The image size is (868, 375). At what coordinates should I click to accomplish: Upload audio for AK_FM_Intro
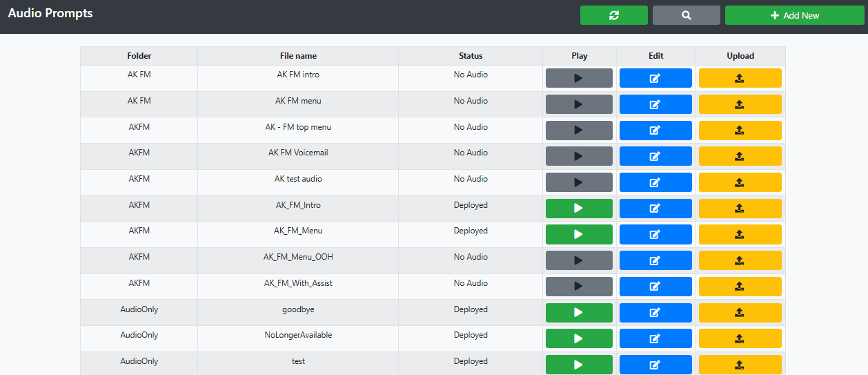tap(740, 209)
